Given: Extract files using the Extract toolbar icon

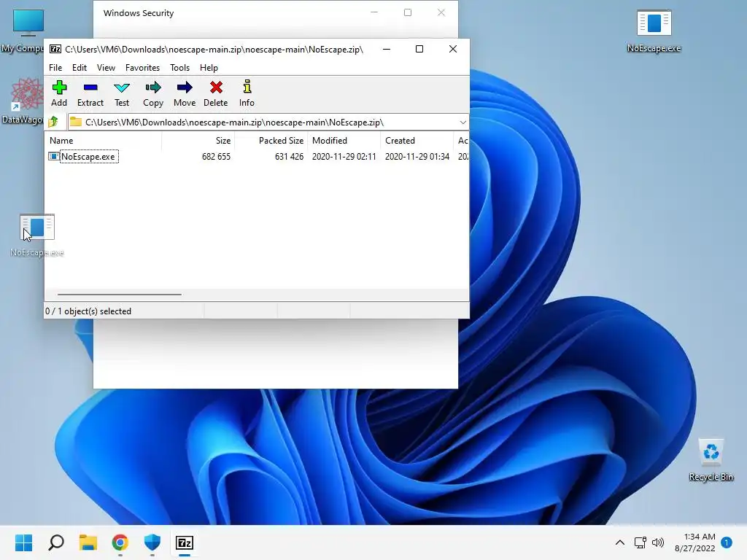Looking at the screenshot, I should [x=90, y=93].
